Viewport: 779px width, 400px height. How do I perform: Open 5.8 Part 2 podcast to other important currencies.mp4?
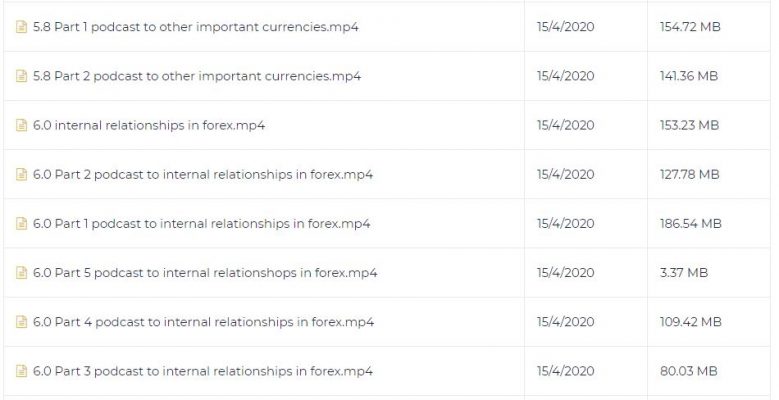pos(197,76)
